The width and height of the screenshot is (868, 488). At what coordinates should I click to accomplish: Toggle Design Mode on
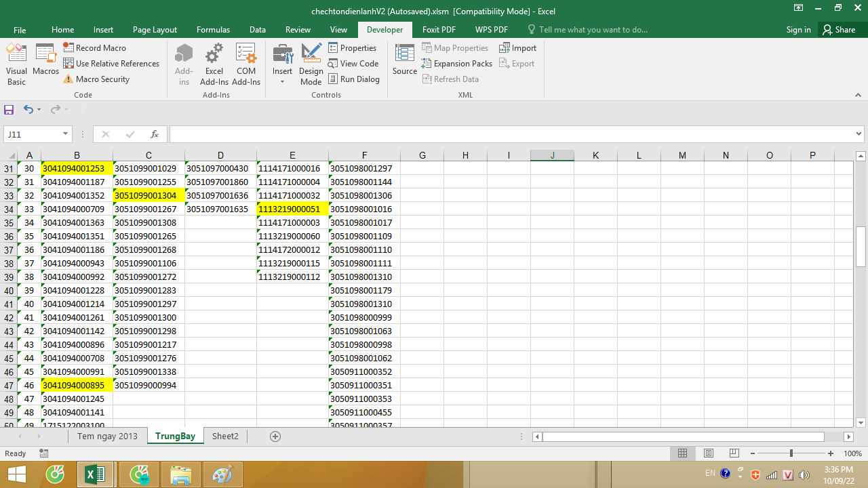(x=311, y=66)
